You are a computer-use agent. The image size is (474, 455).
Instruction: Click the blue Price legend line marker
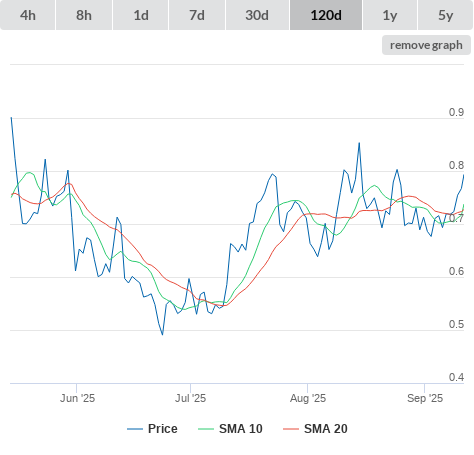pyautogui.click(x=135, y=429)
